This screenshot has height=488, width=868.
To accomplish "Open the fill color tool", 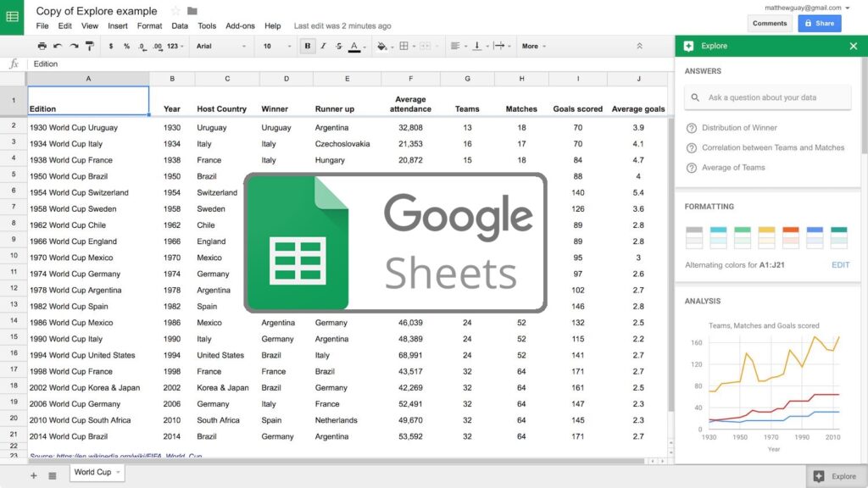I will click(380, 46).
